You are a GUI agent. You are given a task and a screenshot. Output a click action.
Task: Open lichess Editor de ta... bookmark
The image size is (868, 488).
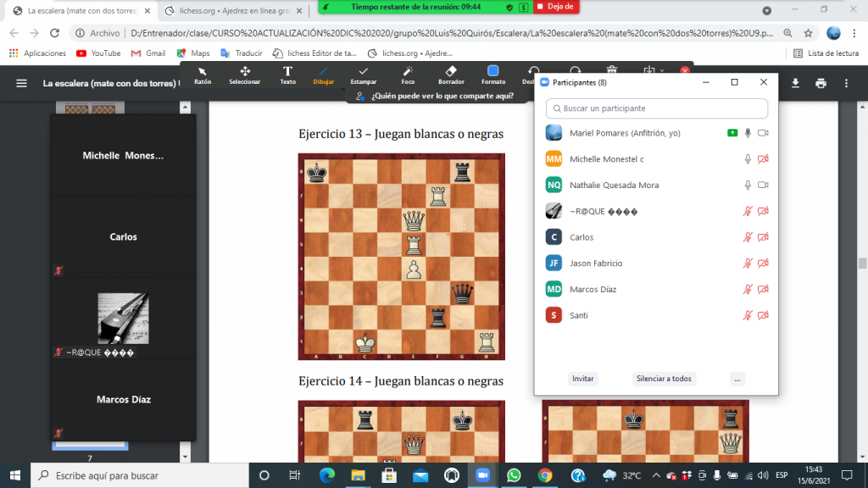[x=314, y=53]
